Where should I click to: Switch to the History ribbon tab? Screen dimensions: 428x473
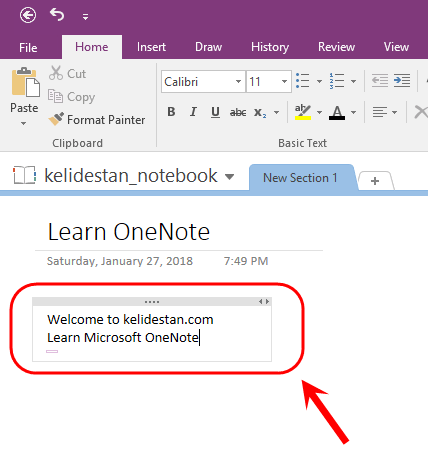click(x=270, y=47)
